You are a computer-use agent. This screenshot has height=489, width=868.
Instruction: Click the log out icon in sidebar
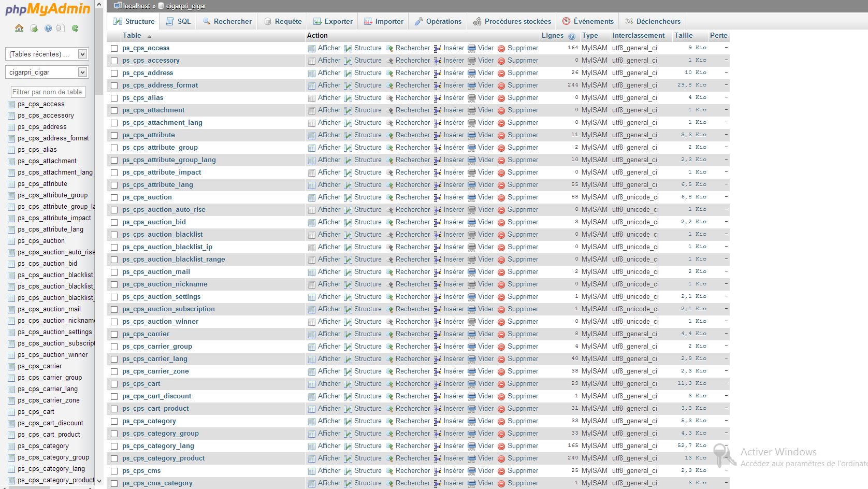(34, 28)
